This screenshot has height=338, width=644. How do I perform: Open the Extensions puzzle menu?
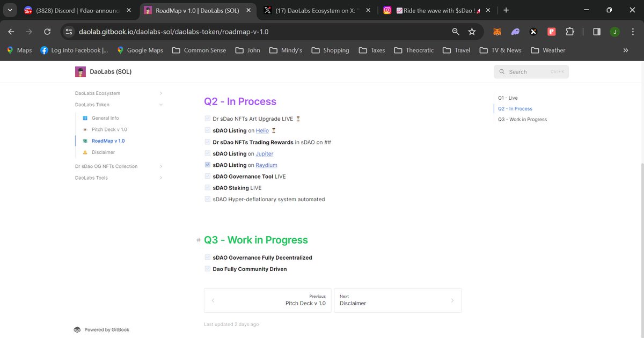click(x=569, y=32)
